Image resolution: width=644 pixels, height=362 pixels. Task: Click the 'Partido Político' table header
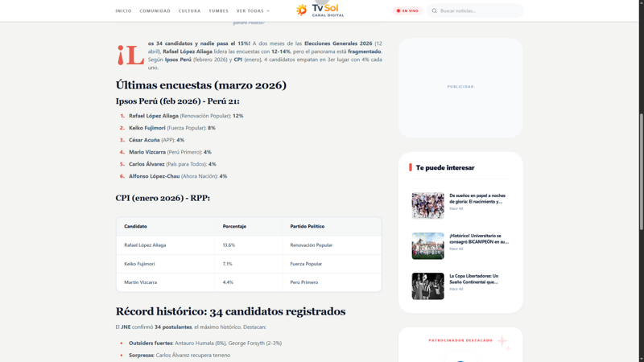click(308, 226)
